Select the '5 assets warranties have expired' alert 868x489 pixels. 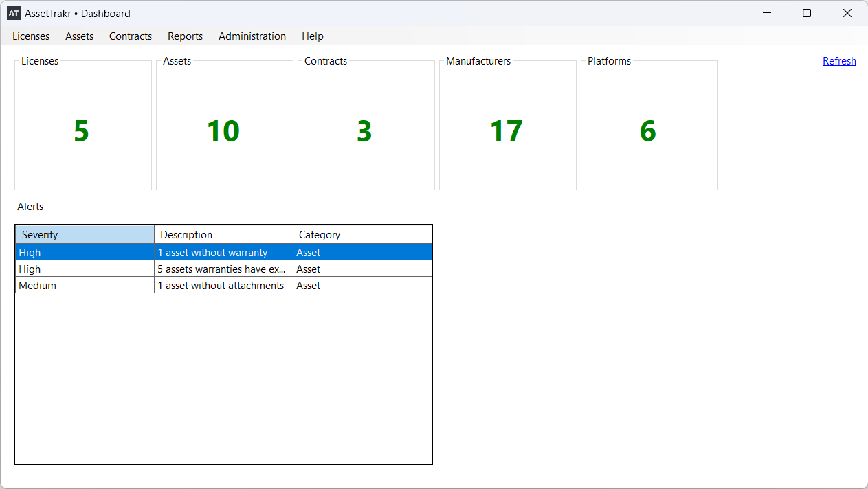point(221,269)
